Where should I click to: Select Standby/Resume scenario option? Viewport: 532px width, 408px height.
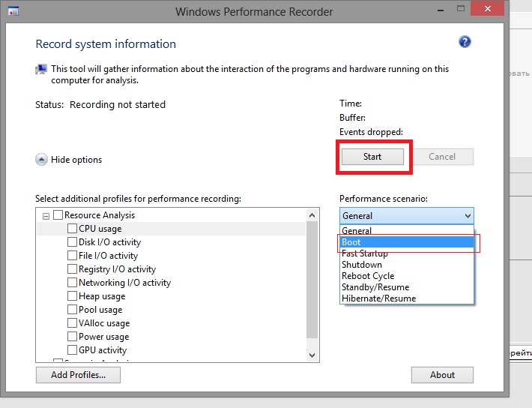coord(406,287)
